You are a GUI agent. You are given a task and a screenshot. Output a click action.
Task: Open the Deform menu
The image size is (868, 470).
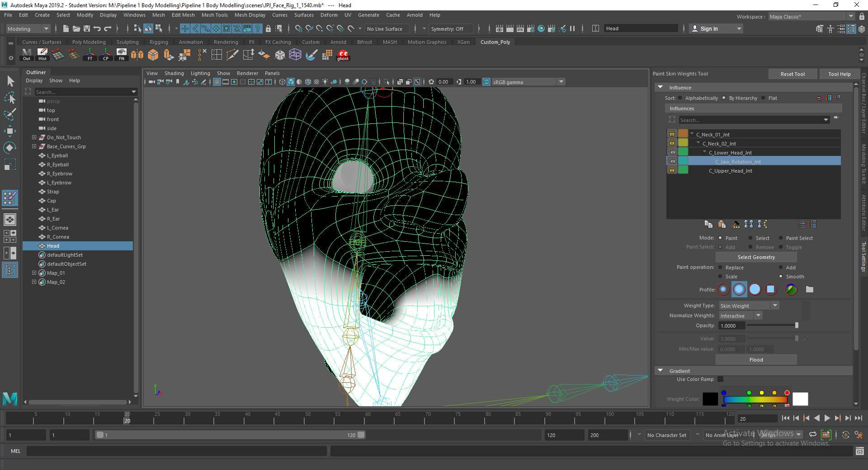329,15
